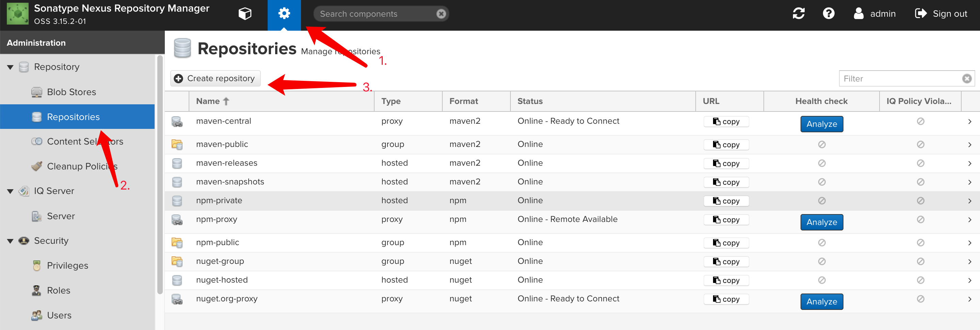Click the nuget.org-proxy repository icon
The image size is (980, 330).
tap(177, 299)
